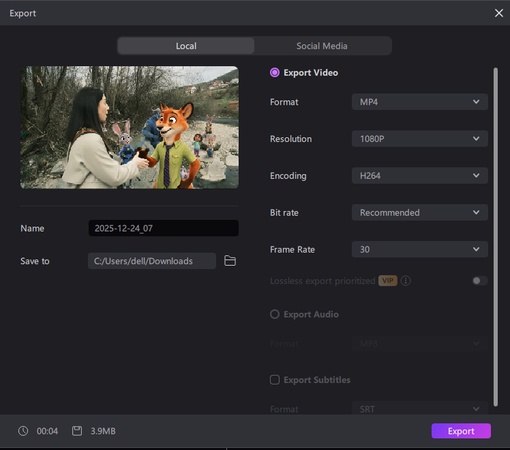Open the video Format MP4 dropdown
The width and height of the screenshot is (510, 450).
420,102
